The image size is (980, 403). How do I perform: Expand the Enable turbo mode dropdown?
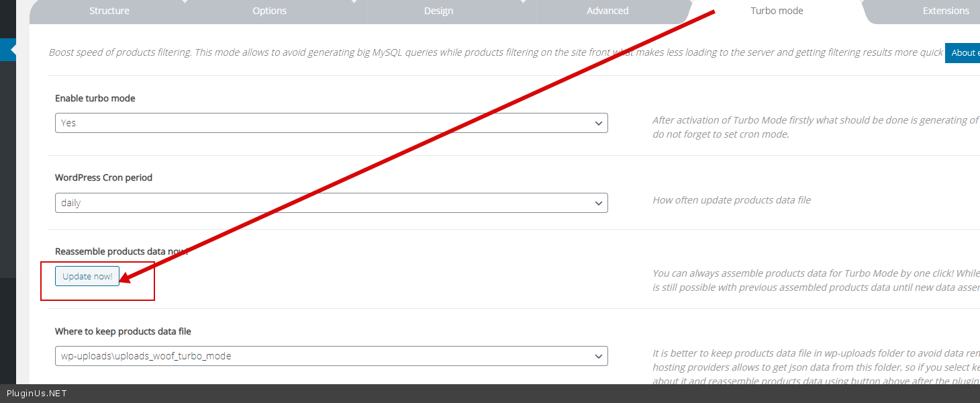click(331, 123)
